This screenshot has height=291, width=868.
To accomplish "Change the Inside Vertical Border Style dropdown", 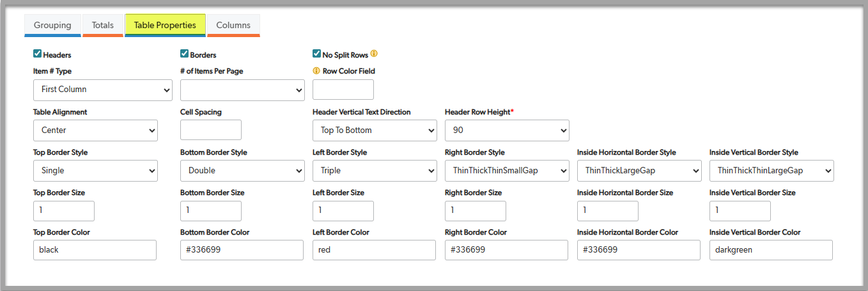I will (x=771, y=171).
